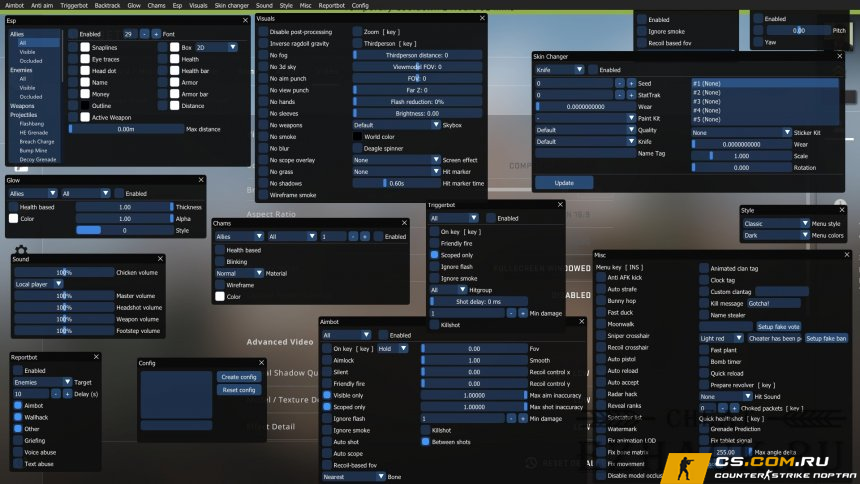The image size is (860, 484).
Task: Open the Reportbot Target Enemies dropdown
Action: click(42, 382)
